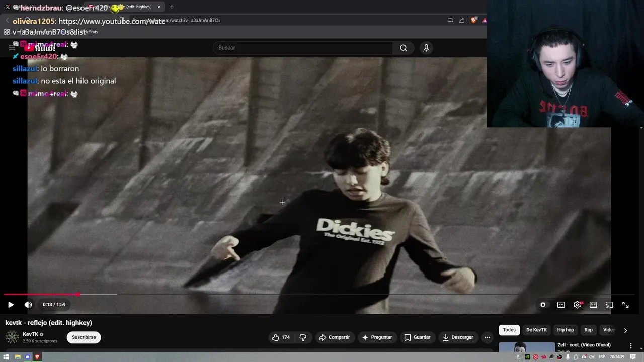Viewport: 644px width, 362px height.
Task: Subscribe with the Suscribirse button
Action: [84, 337]
